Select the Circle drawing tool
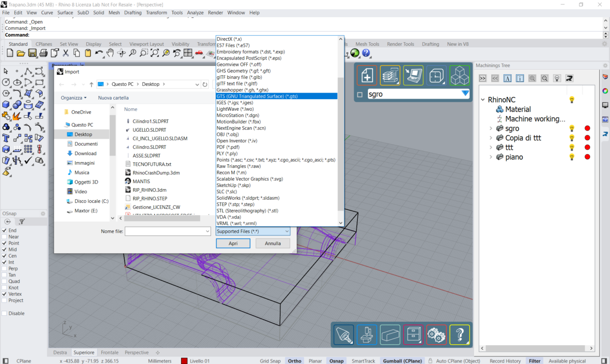 6,82
